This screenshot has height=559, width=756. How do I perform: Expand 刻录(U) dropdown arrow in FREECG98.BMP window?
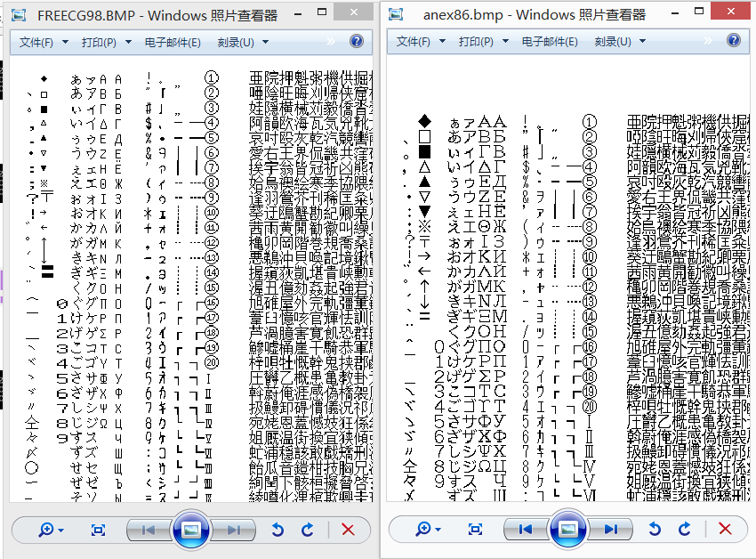(x=265, y=43)
